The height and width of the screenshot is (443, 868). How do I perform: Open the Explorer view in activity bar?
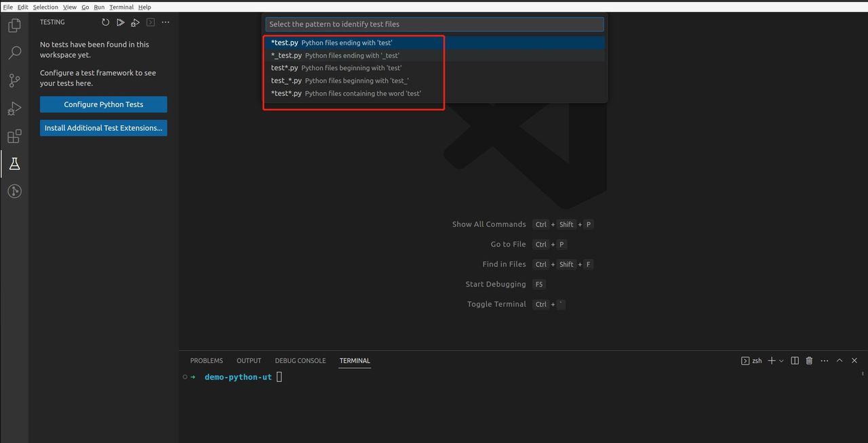pyautogui.click(x=14, y=26)
